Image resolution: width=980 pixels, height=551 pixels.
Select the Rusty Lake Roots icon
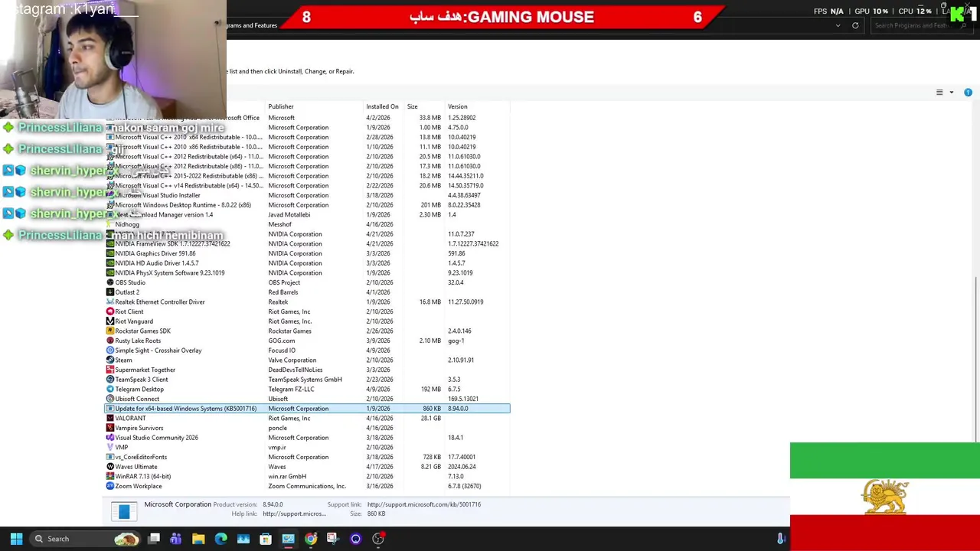click(x=110, y=341)
